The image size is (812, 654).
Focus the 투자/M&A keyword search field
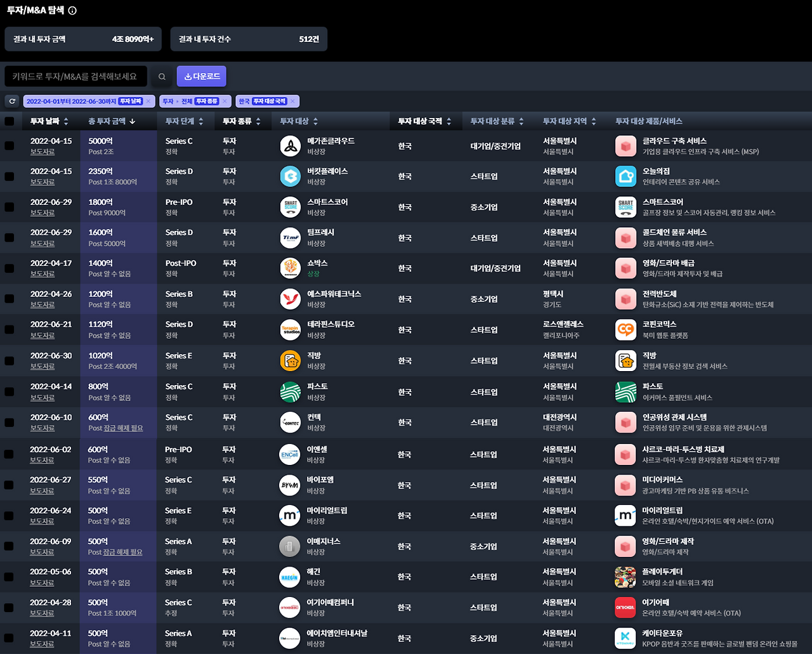75,77
